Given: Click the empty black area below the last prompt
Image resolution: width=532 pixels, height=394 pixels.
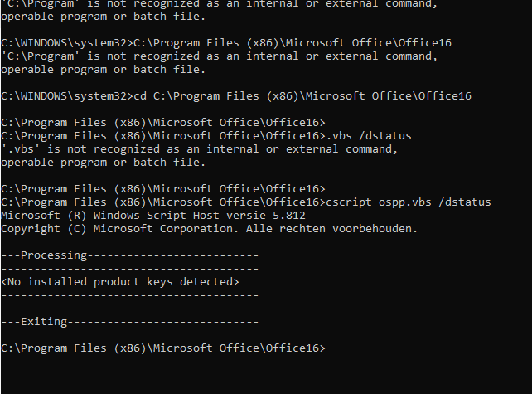Looking at the screenshot, I should pyautogui.click(x=266, y=375).
